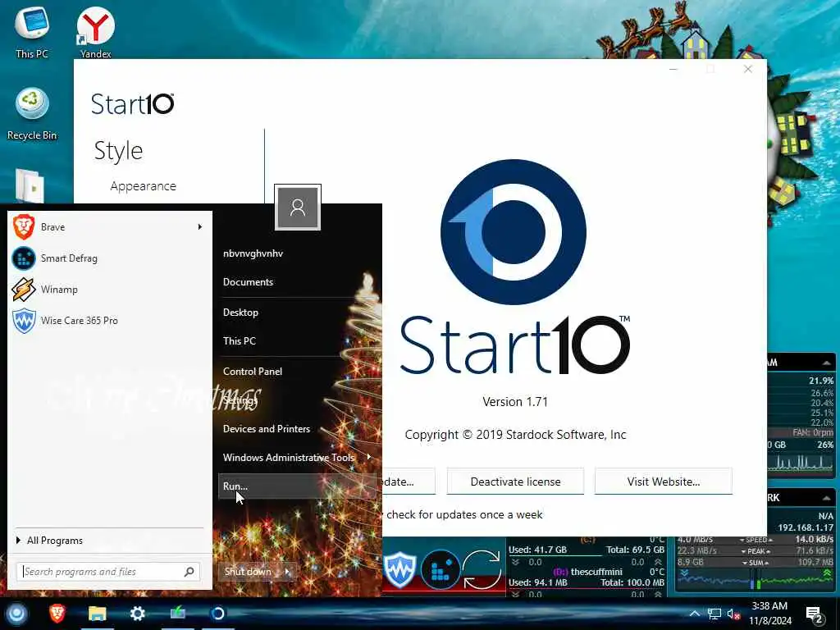Open the Action Center notification icon
The width and height of the screenshot is (840, 630).
click(x=814, y=614)
